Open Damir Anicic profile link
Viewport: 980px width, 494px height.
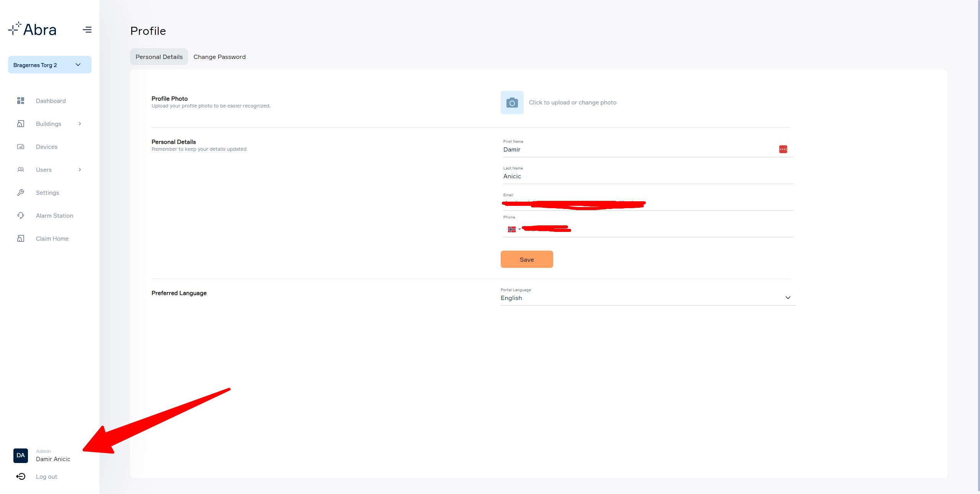(53, 459)
